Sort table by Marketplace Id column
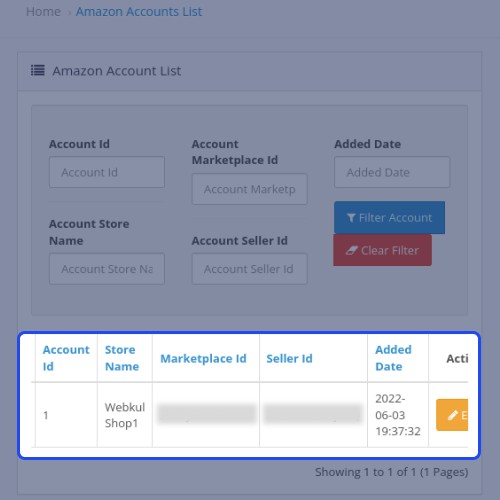The image size is (500, 500). point(203,359)
